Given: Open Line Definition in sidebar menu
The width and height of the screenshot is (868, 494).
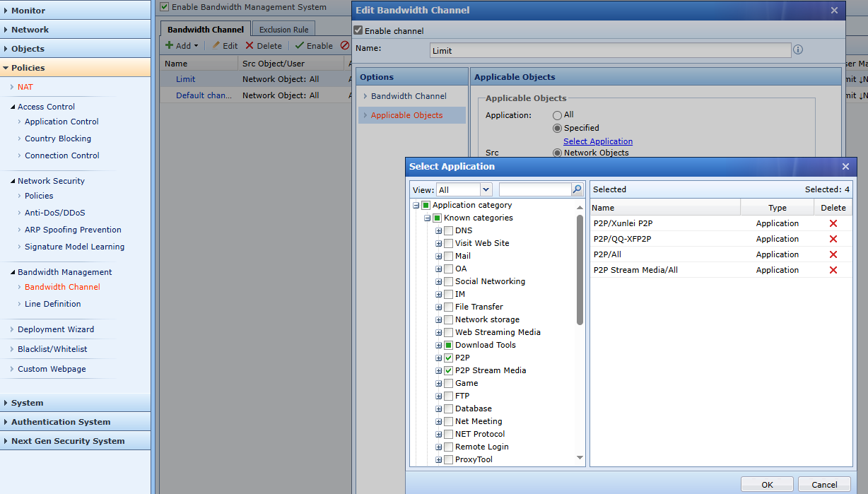Looking at the screenshot, I should [x=52, y=304].
